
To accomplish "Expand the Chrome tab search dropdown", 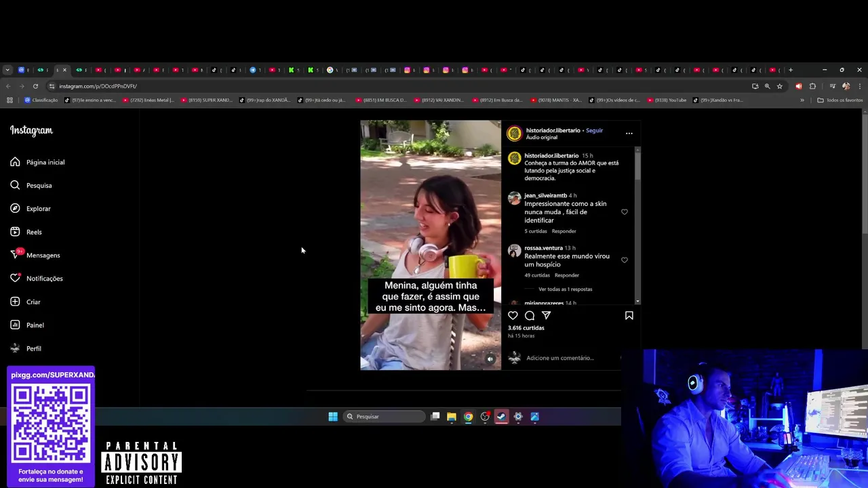I will 7,70.
